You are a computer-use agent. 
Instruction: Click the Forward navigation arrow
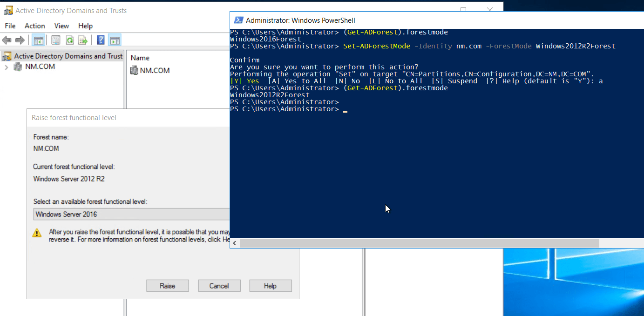[19, 40]
